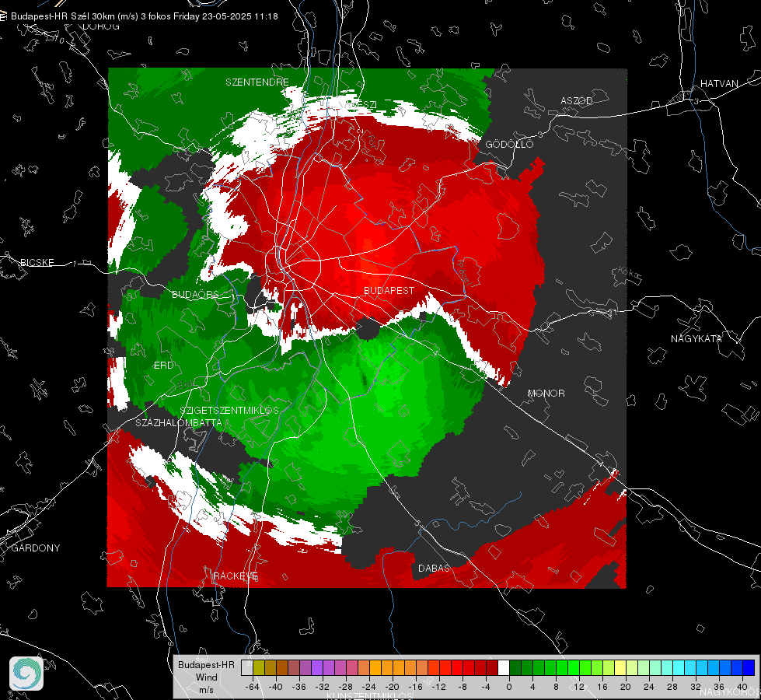Click the -4 legend value
This screenshot has width=761, height=700.
[486, 687]
